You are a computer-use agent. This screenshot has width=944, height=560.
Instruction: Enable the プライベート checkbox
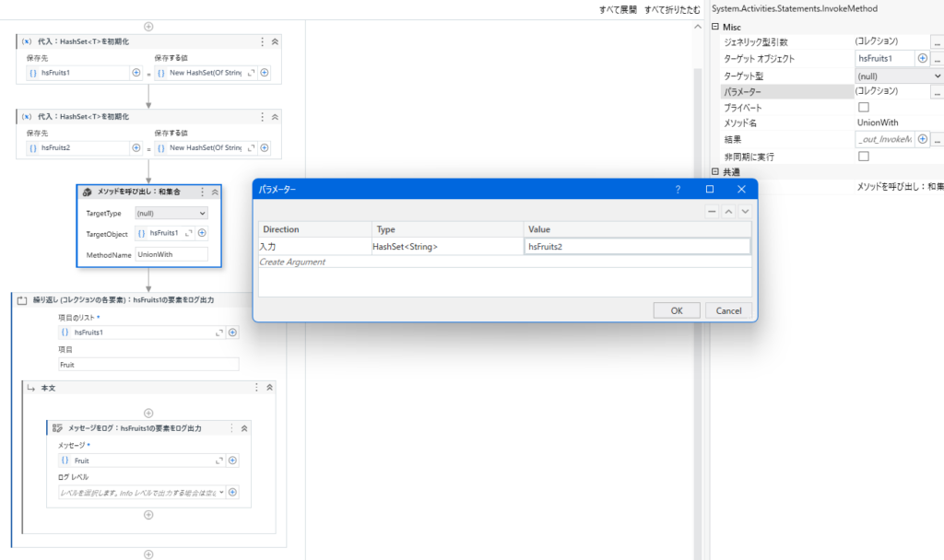click(x=863, y=106)
